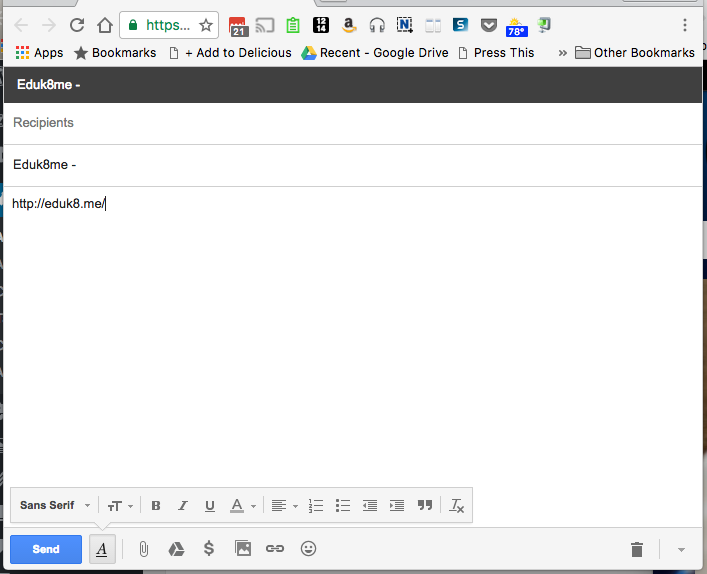Image resolution: width=707 pixels, height=574 pixels.
Task: Toggle the formatting options bar
Action: click(x=102, y=549)
